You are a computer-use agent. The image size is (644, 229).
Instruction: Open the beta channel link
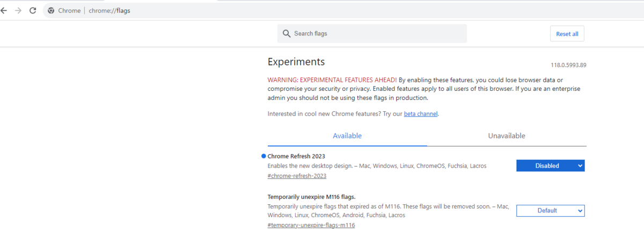tap(421, 114)
